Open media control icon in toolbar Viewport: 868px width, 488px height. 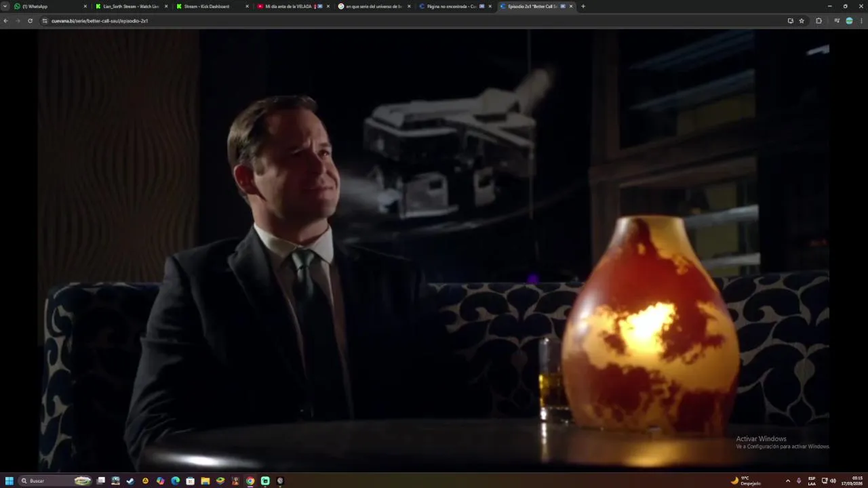[837, 21]
